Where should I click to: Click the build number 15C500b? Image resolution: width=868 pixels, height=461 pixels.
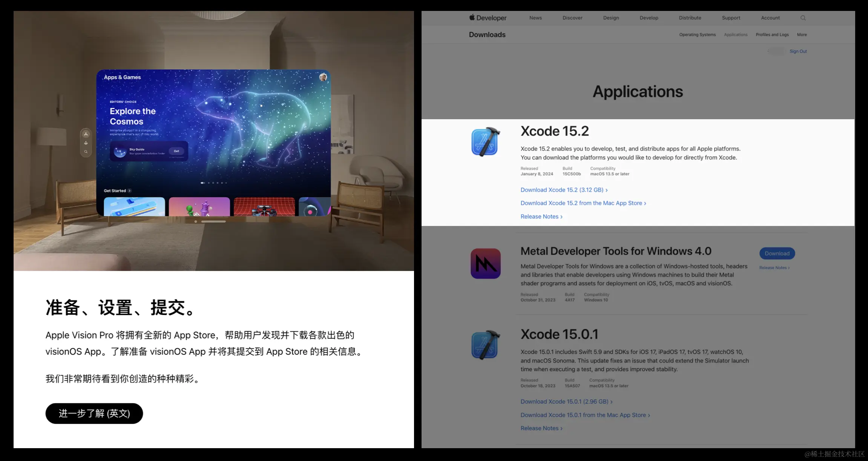point(572,174)
